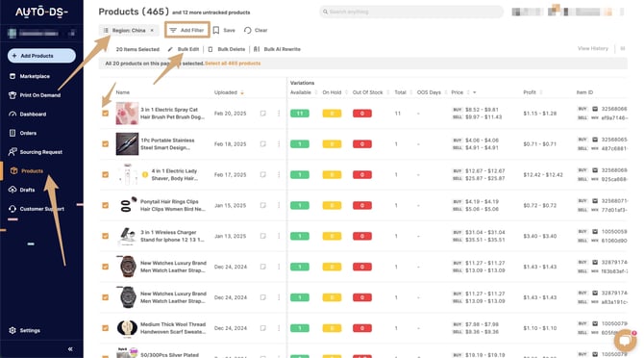This screenshot has width=644, height=358.
Task: Open the chat support bubble
Action: point(625,341)
